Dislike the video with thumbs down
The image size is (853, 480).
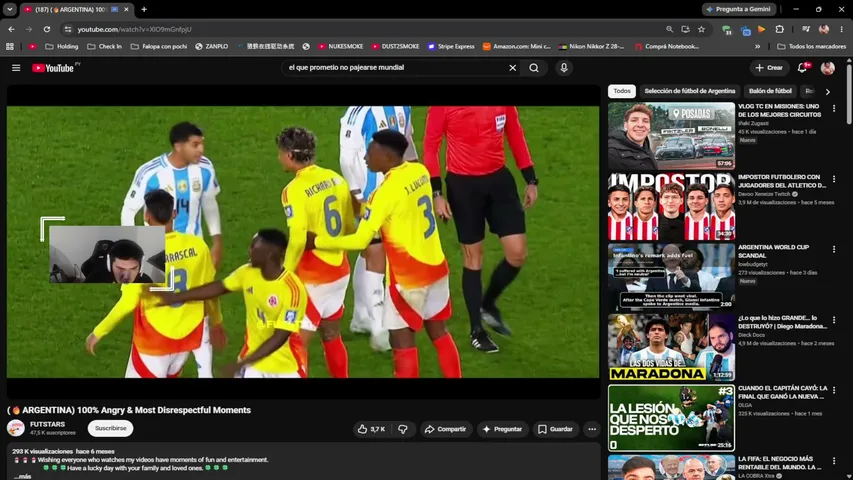[x=403, y=429]
